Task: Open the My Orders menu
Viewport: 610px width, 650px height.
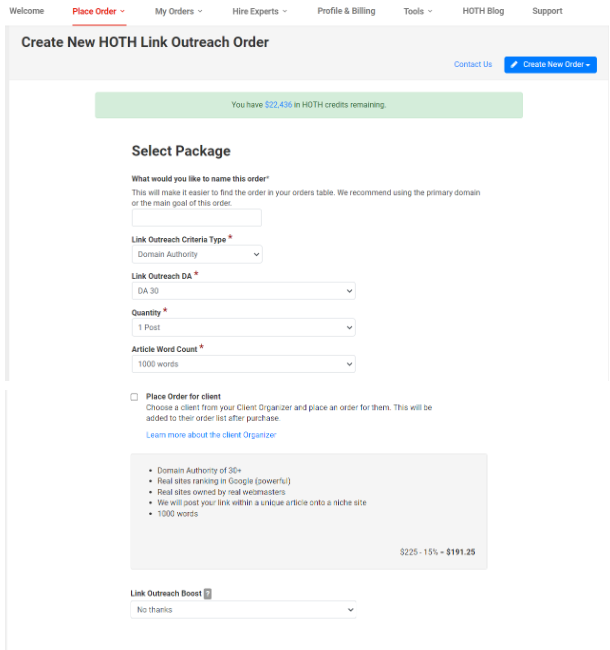Action: pyautogui.click(x=179, y=11)
